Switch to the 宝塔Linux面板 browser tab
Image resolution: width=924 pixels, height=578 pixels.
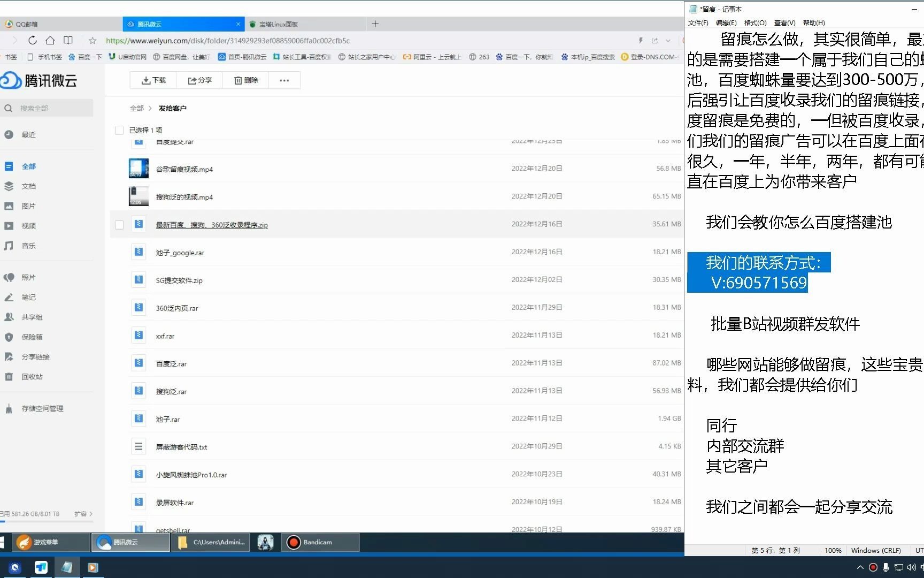tap(305, 24)
